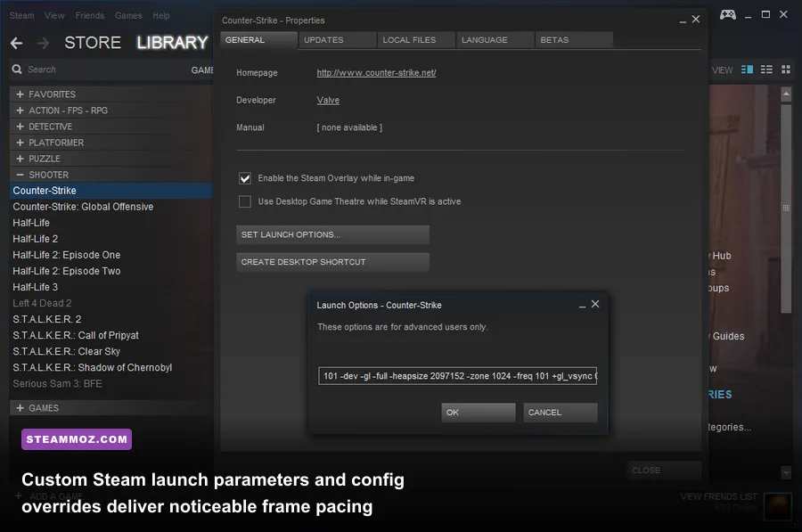Confirm launch options with OK
Screen dimensions: 802x532
479,413
